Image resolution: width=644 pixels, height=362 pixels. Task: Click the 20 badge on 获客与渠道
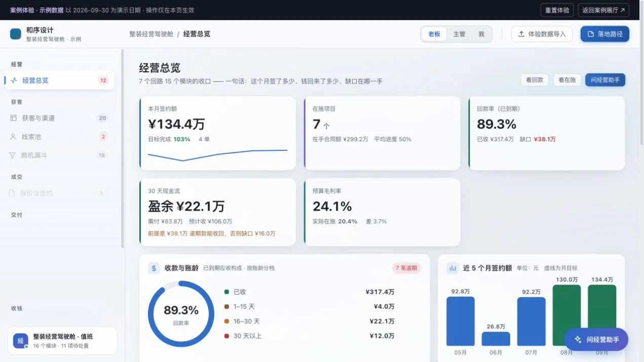click(102, 118)
